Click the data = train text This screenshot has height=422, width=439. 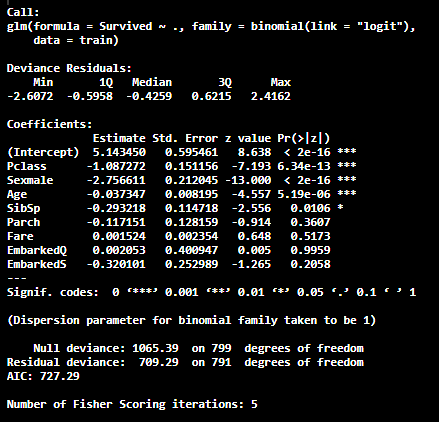pos(76,40)
